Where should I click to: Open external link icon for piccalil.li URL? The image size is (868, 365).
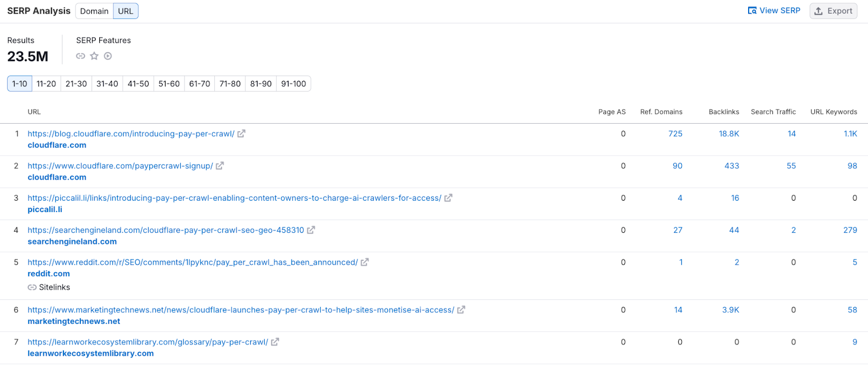coord(448,198)
